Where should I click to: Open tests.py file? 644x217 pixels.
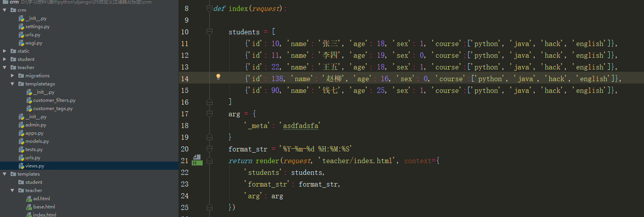(x=34, y=149)
